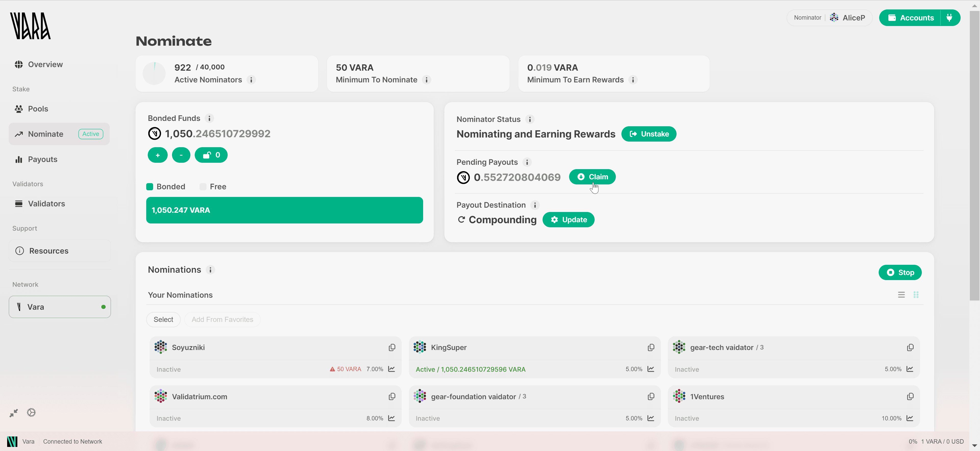Open Payouts via the bar chart icon
The image size is (980, 451).
(x=19, y=159)
